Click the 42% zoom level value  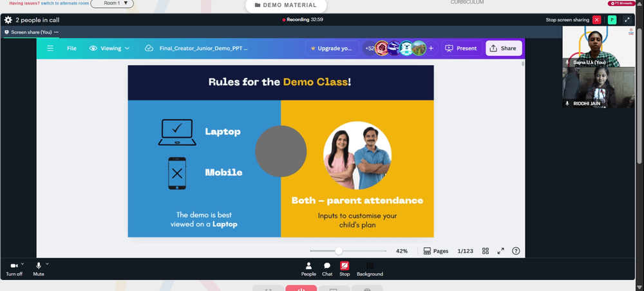402,251
